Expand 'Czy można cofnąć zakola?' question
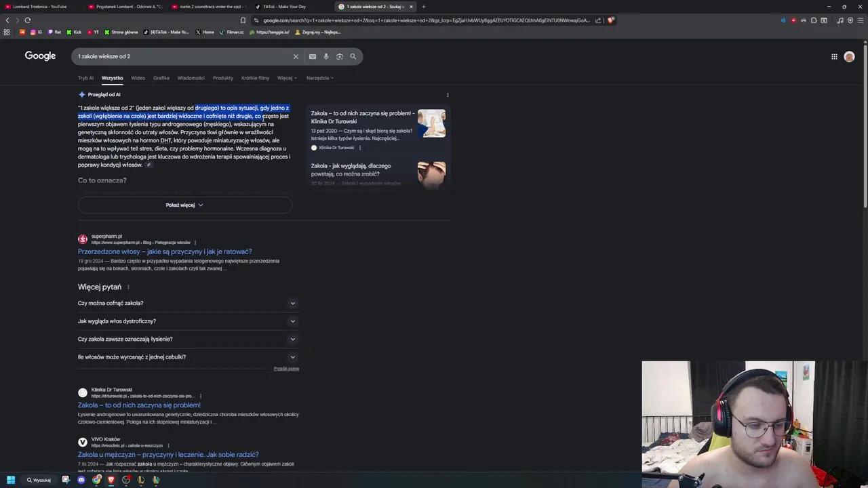The height and width of the screenshot is (488, 868). point(189,303)
